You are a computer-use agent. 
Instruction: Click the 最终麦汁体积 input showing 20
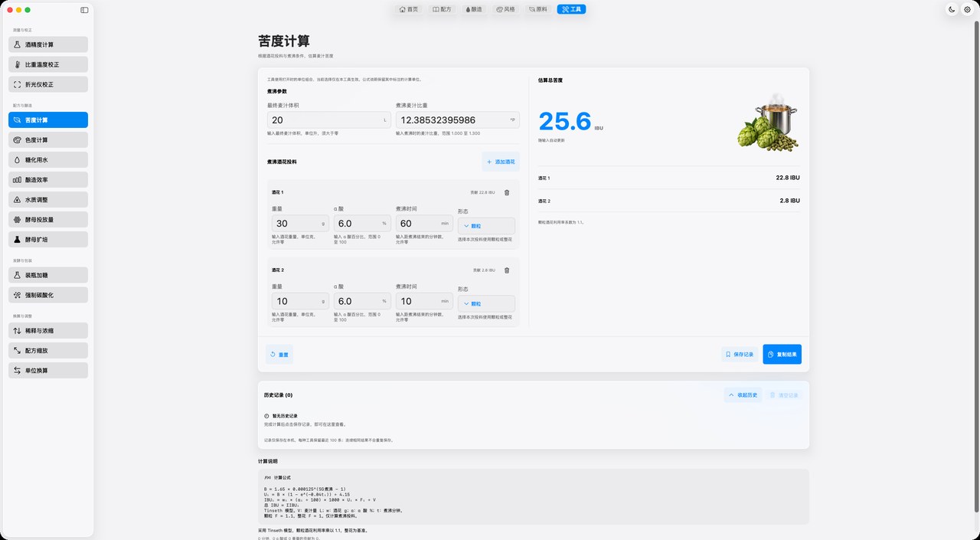pyautogui.click(x=329, y=120)
